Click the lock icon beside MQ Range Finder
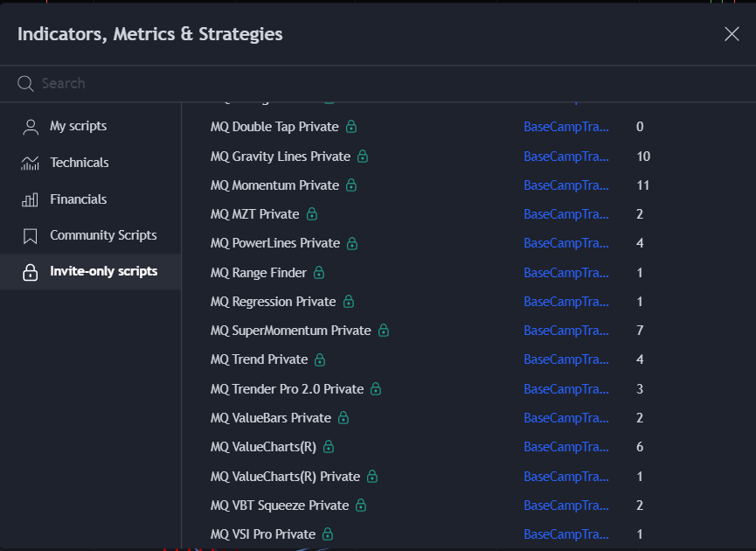This screenshot has width=756, height=551. pyautogui.click(x=318, y=272)
